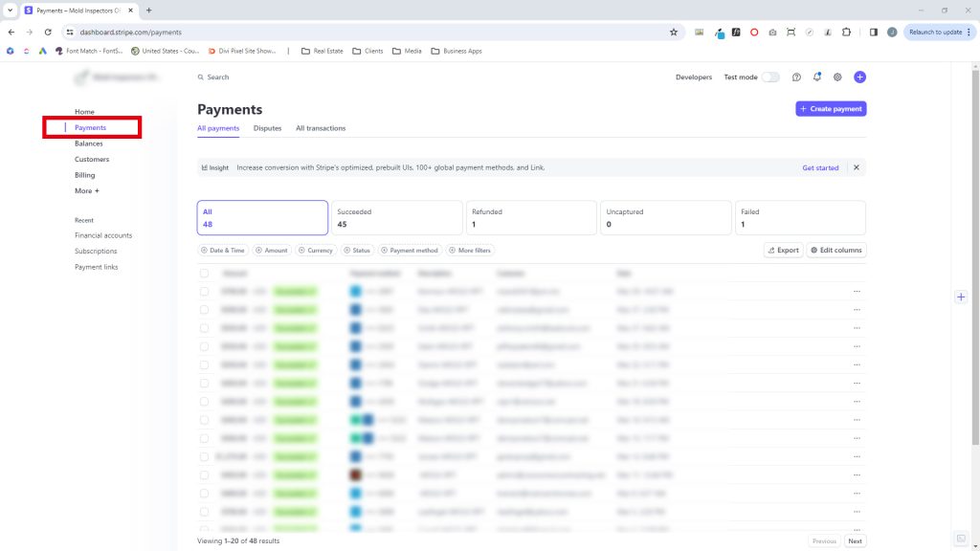The image size is (980, 551).
Task: Open the Clients bookmarks folder
Action: 367,51
